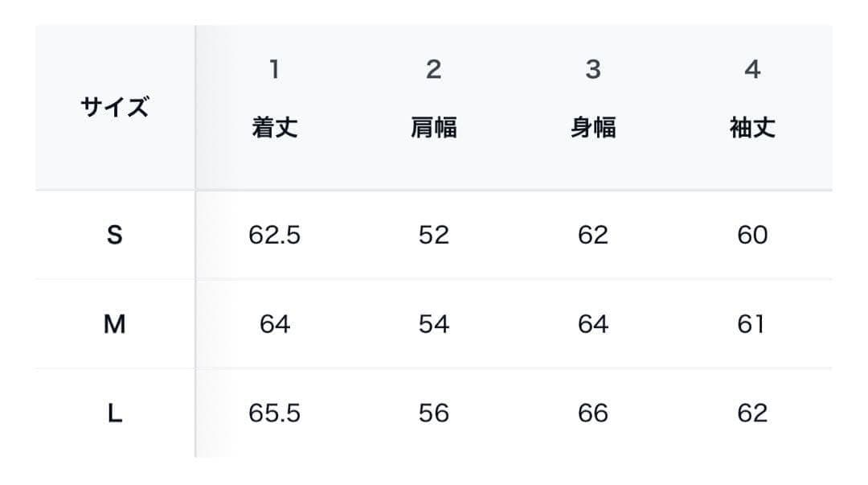Click the サイズ header cell
The image size is (868, 485).
[115, 107]
